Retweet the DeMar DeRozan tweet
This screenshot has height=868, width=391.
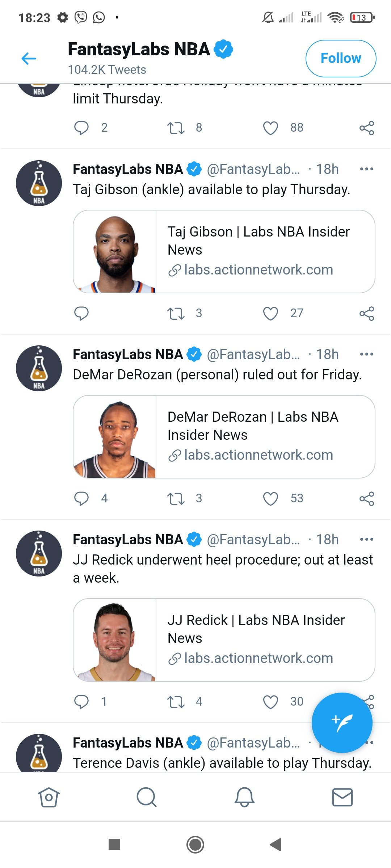pyautogui.click(x=176, y=498)
